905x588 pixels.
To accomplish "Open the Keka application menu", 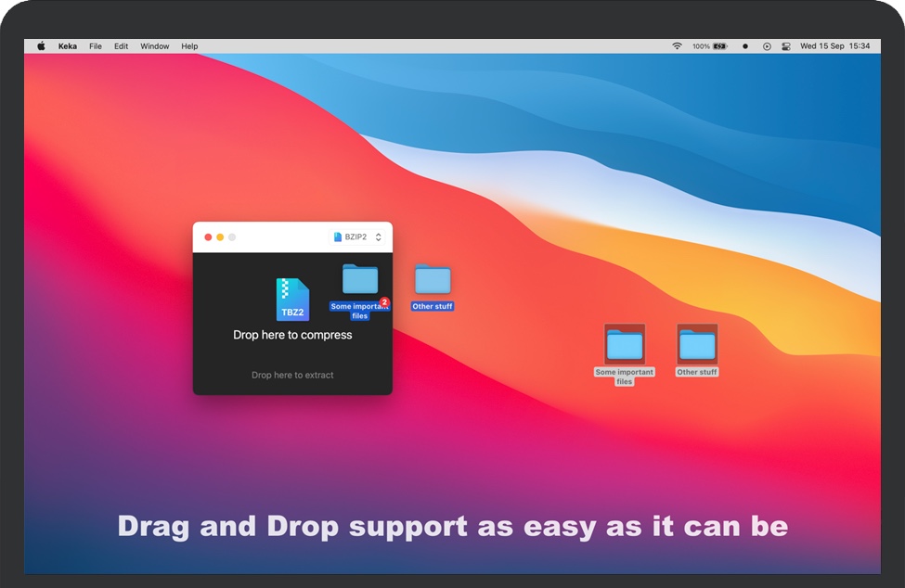I will click(x=68, y=46).
